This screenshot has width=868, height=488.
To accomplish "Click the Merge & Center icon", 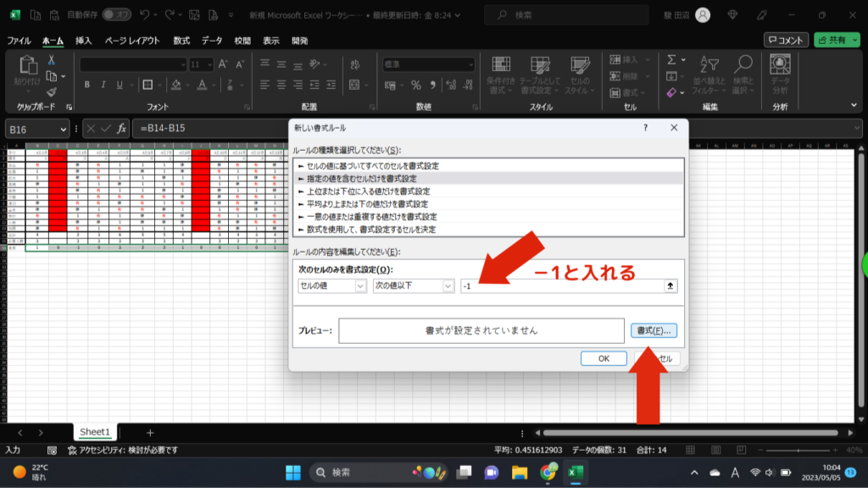I will [355, 85].
